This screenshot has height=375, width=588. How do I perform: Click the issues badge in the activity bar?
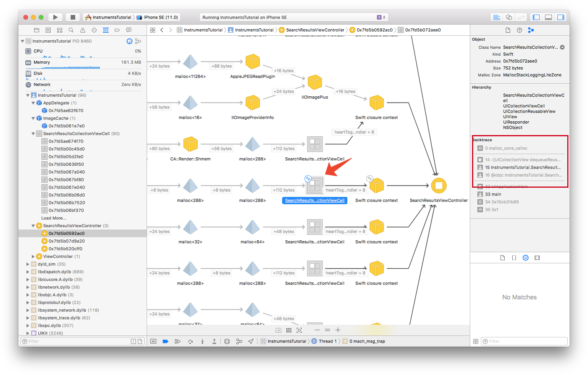[381, 17]
